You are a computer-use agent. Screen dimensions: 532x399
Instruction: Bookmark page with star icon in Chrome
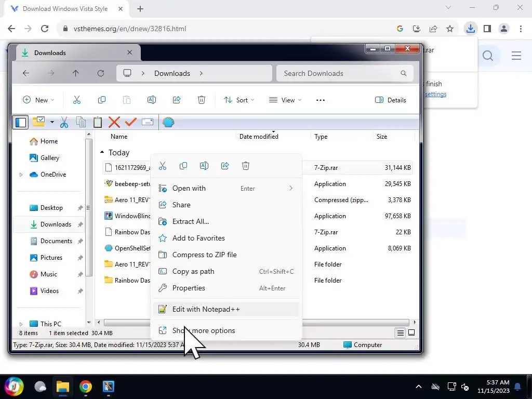450,29
